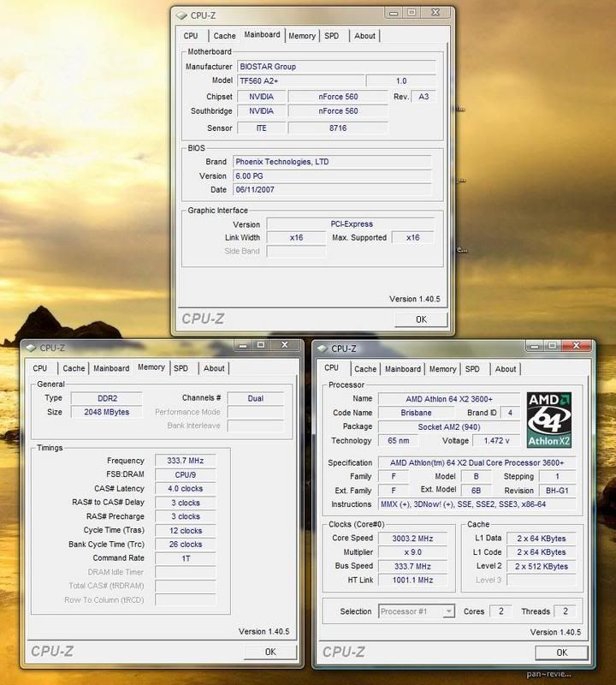
Task: Click the memory Frequency 333.7 MHz value
Action: coord(186,461)
